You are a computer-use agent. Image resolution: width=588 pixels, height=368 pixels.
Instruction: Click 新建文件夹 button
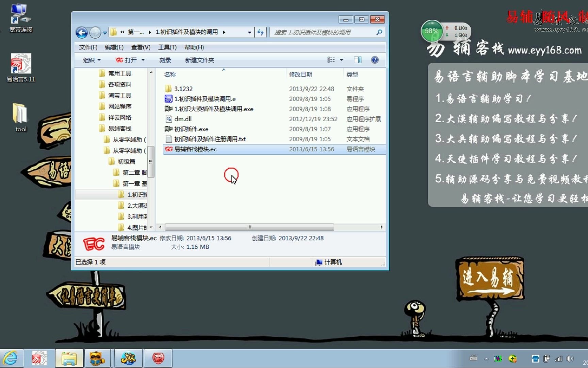[x=199, y=60]
